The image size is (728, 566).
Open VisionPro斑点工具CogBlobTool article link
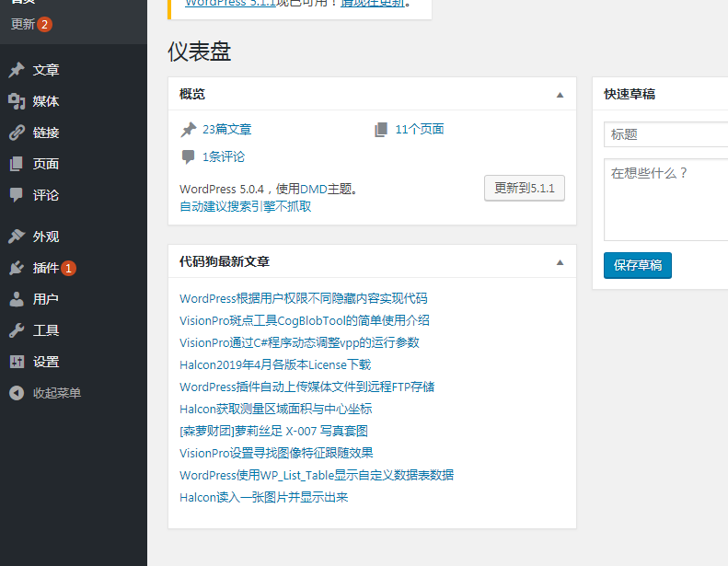click(x=305, y=321)
